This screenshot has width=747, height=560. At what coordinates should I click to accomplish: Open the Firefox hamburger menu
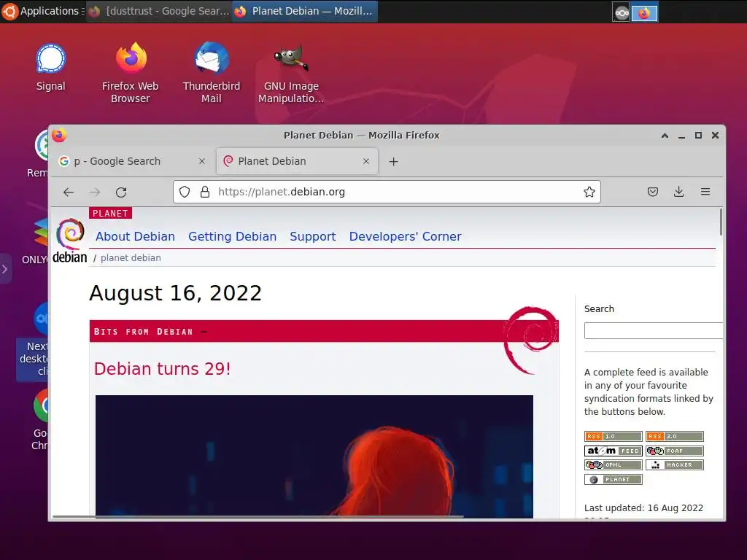click(705, 192)
